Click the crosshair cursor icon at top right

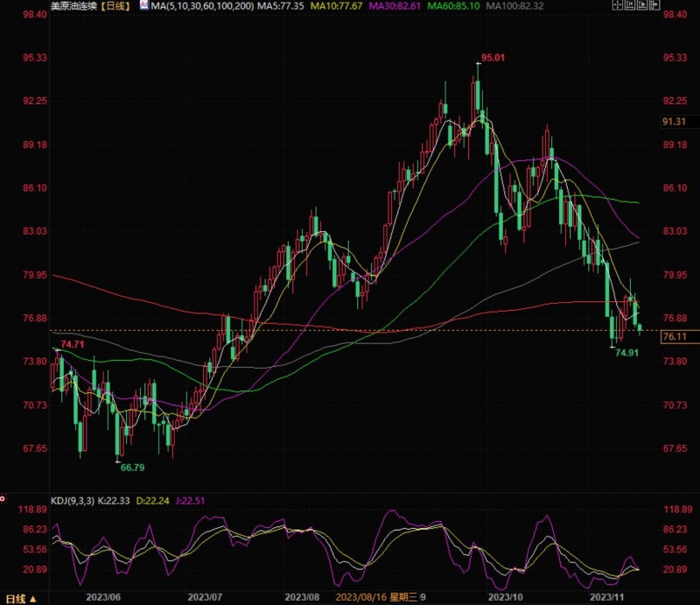(618, 5)
